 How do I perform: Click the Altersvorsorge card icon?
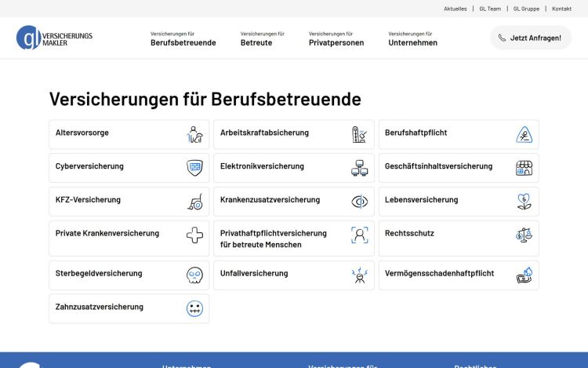(194, 135)
